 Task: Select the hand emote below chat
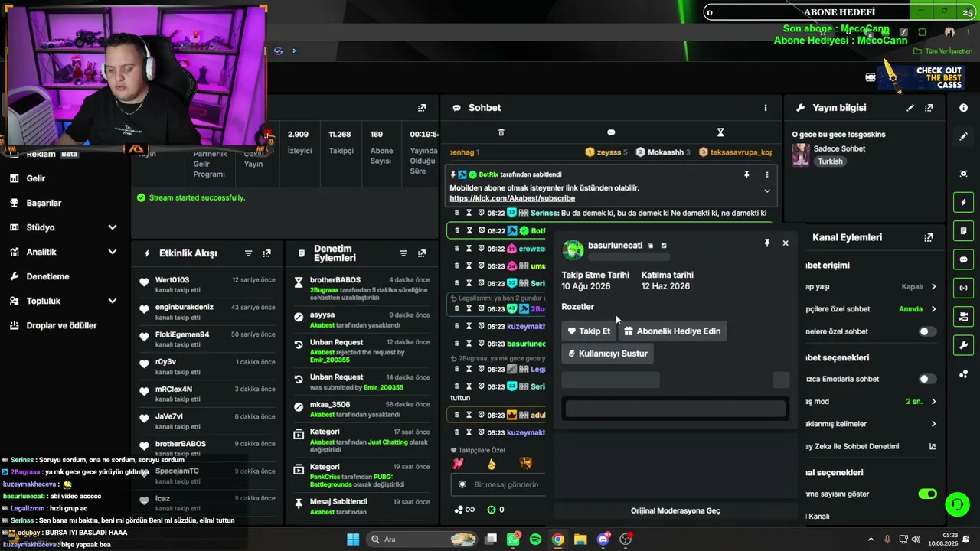pyautogui.click(x=492, y=464)
